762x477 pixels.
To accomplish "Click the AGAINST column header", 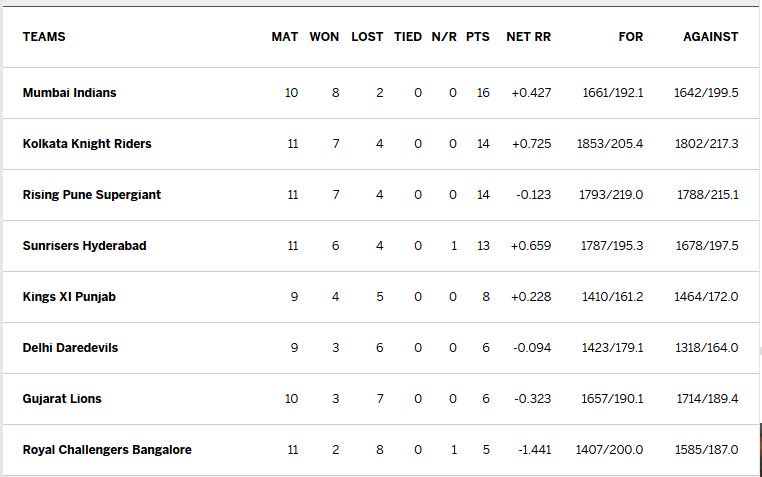I will coord(710,37).
